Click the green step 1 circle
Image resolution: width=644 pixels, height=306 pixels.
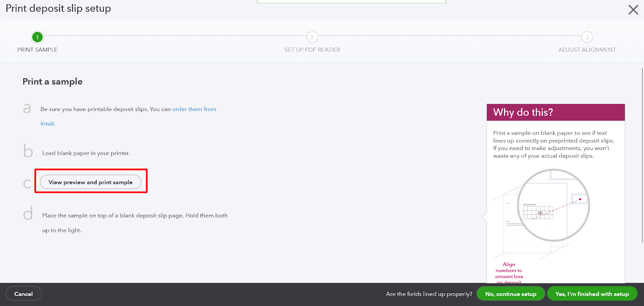pos(37,37)
